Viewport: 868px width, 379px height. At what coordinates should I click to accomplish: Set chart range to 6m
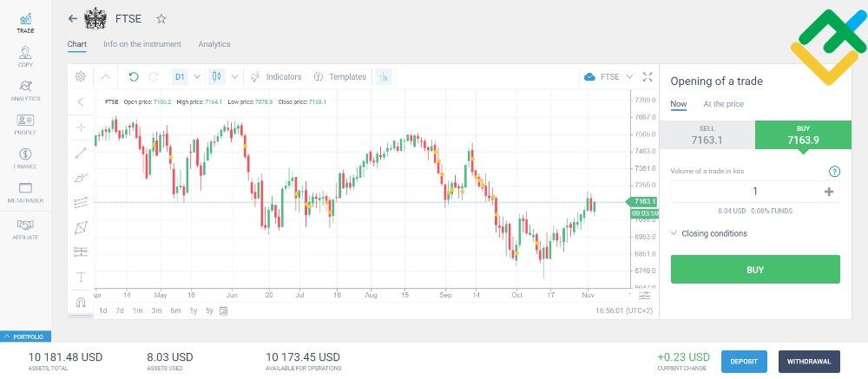pyautogui.click(x=175, y=311)
